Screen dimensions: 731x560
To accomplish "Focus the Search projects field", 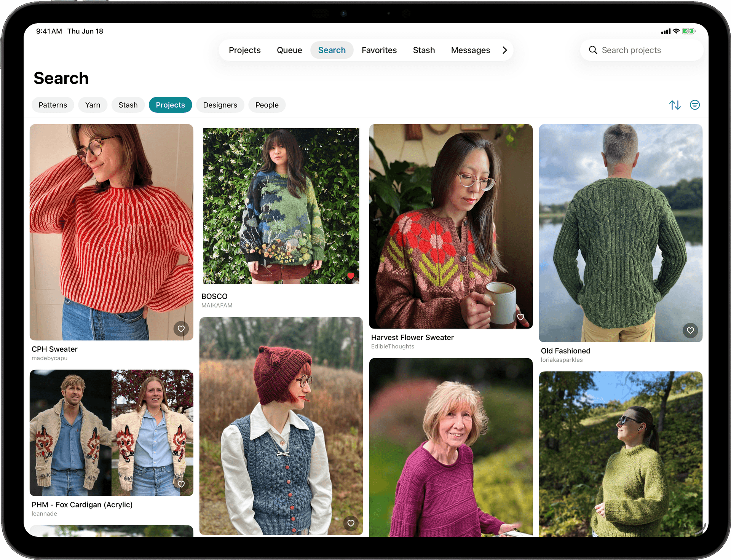I will [x=642, y=50].
